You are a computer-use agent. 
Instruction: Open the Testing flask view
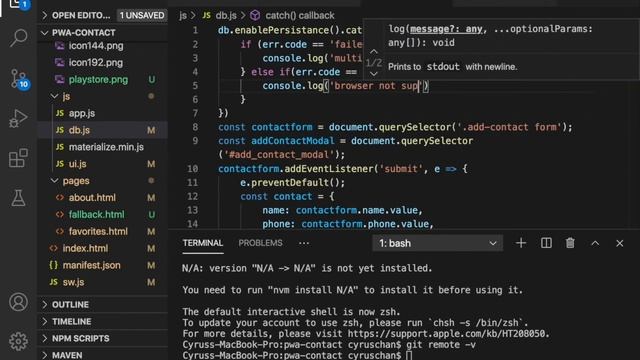point(18,198)
